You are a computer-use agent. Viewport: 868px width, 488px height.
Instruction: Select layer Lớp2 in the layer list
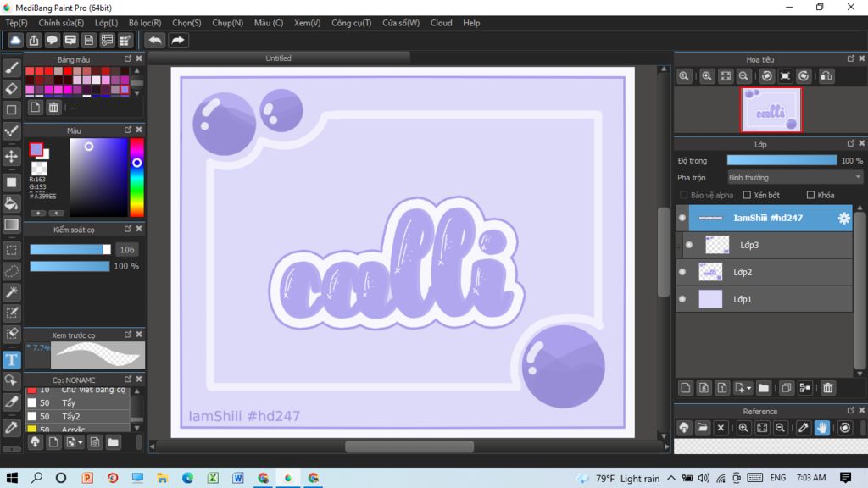coord(764,272)
